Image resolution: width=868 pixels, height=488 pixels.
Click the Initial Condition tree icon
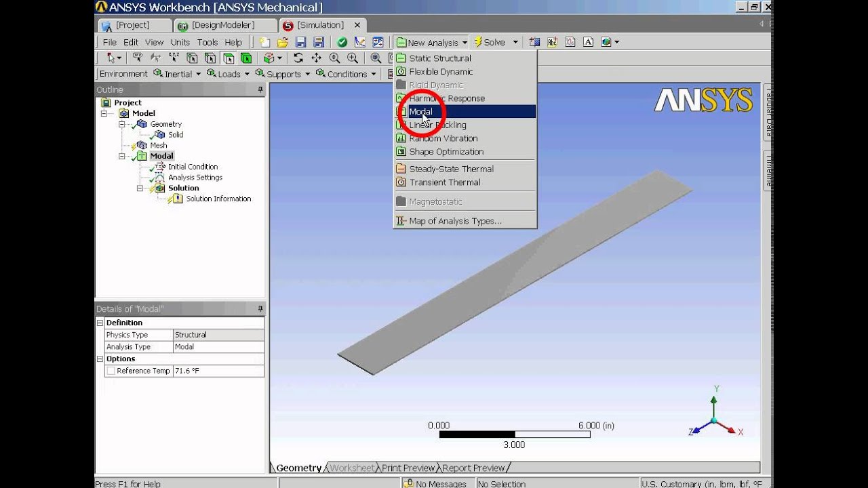point(160,167)
